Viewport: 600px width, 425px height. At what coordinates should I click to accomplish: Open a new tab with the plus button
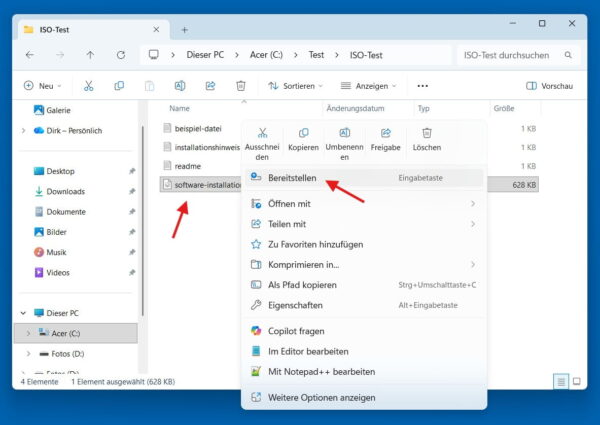tap(184, 30)
